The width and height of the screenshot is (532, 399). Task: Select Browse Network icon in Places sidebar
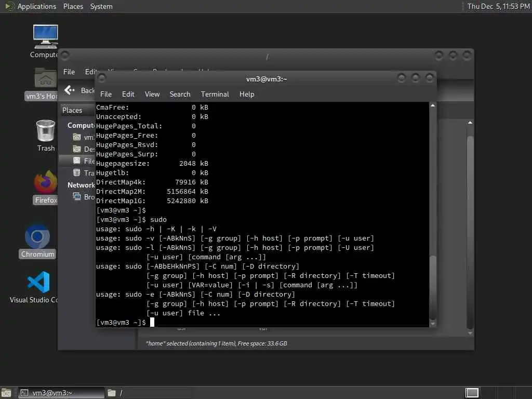(x=77, y=196)
